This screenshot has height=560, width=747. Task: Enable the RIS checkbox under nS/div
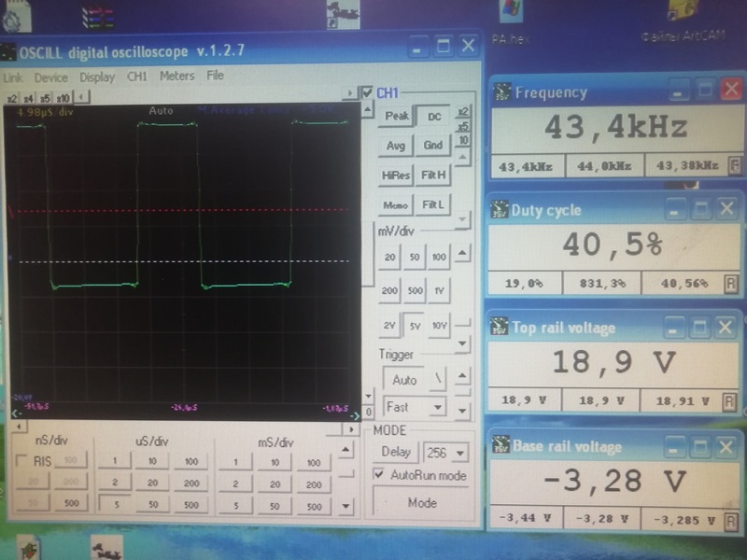pos(22,460)
